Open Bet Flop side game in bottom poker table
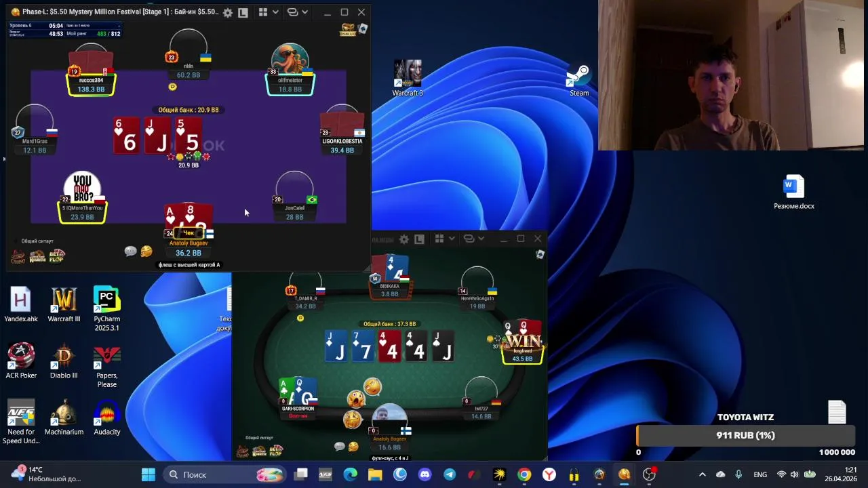Screen dimensions: 868x488 pyautogui.click(x=276, y=451)
